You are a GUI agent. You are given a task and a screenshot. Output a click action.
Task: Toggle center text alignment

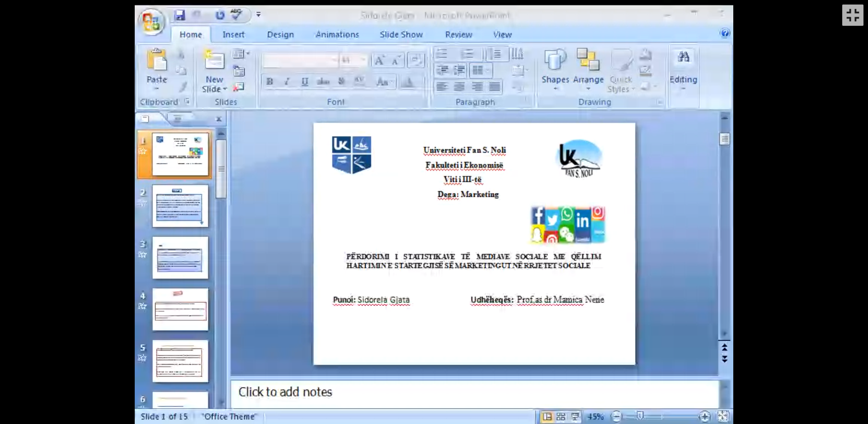(459, 86)
